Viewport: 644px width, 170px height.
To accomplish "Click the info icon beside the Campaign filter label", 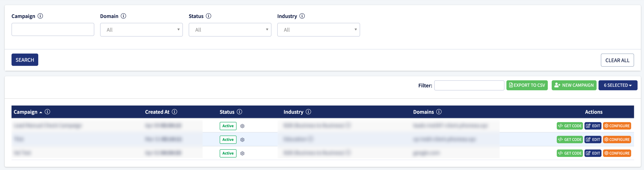I will click(40, 16).
